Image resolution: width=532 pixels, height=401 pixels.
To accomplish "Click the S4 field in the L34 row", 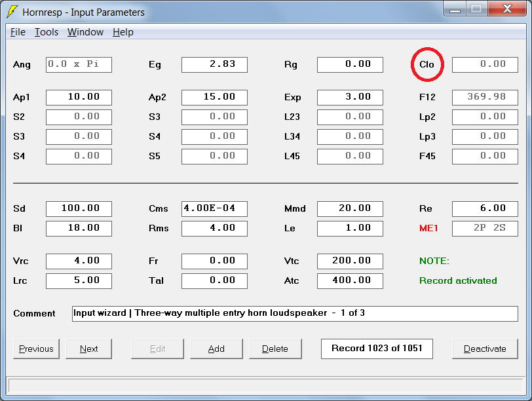I will click(214, 137).
